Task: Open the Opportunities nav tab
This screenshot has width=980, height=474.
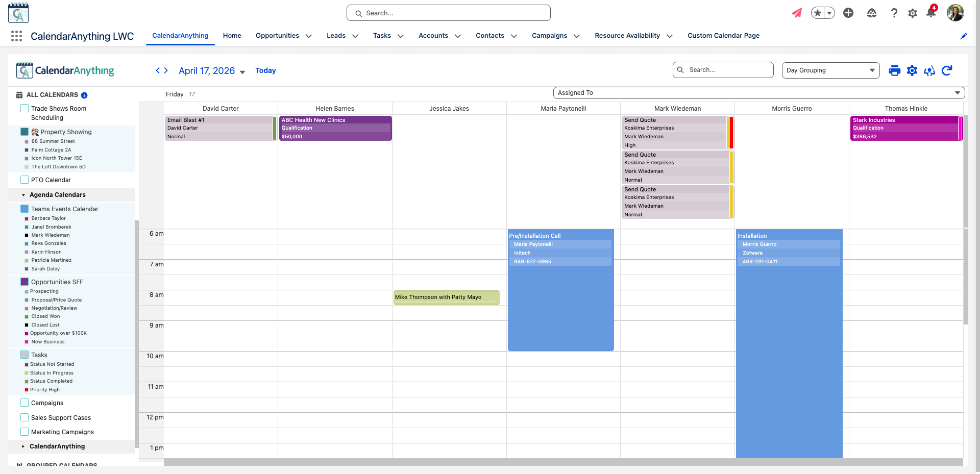Action: pyautogui.click(x=277, y=36)
